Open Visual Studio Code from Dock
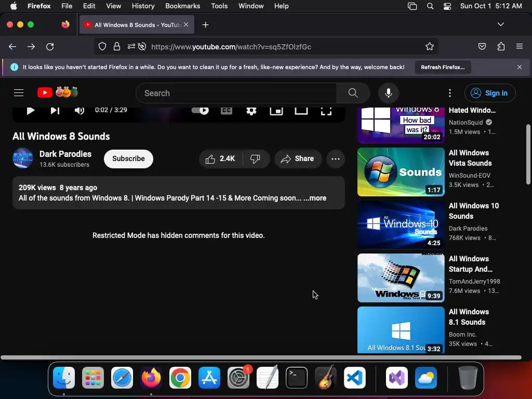 point(354,378)
